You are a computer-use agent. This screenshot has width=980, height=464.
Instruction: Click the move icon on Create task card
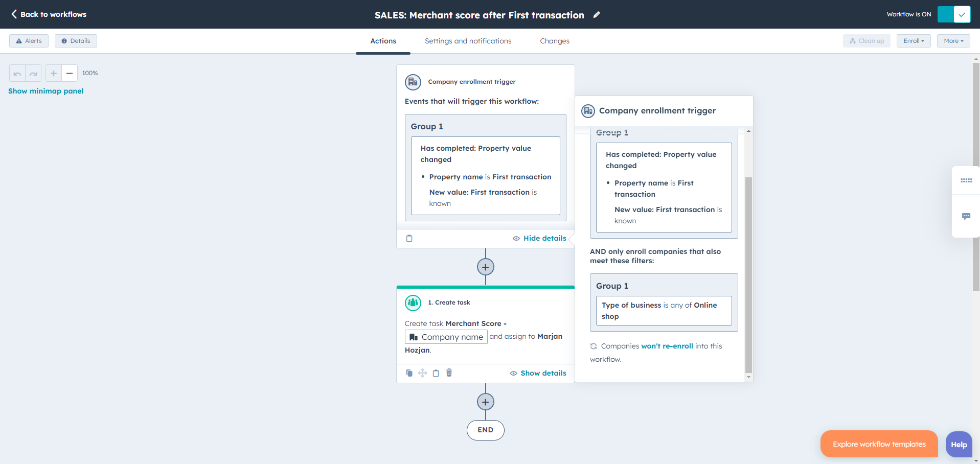click(422, 373)
